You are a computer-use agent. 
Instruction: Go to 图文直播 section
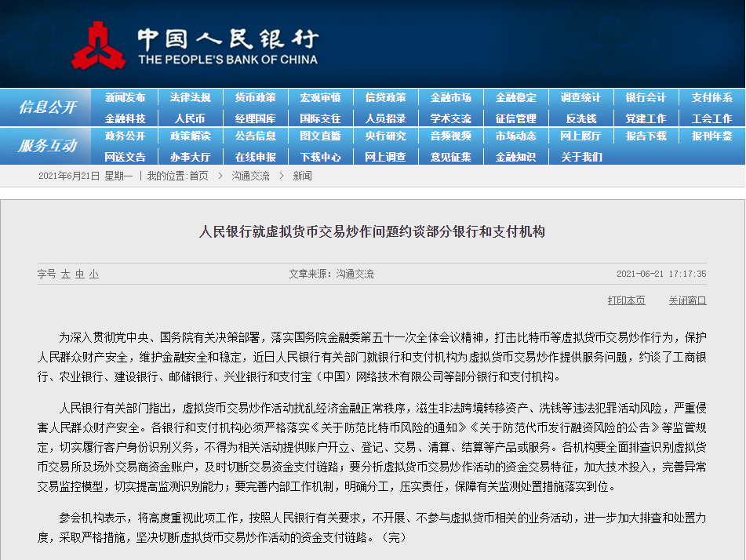pyautogui.click(x=320, y=136)
